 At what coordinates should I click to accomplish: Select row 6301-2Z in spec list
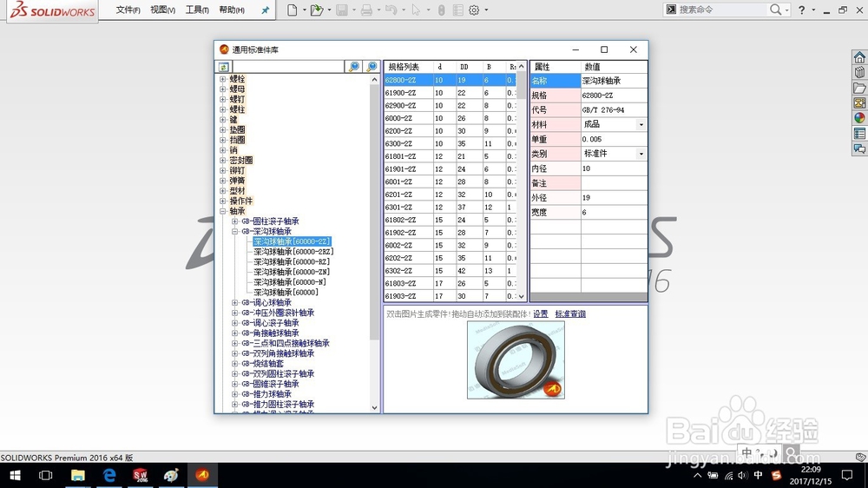(x=450, y=208)
